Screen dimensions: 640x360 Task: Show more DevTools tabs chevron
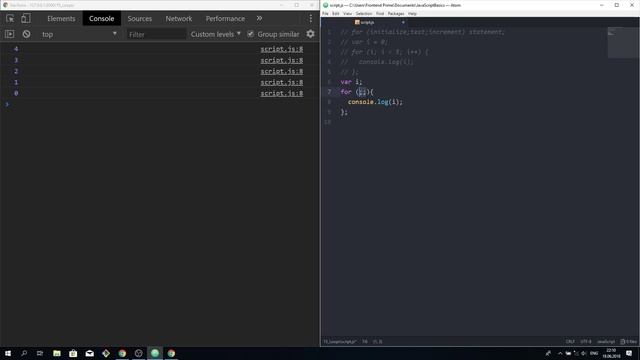[259, 18]
